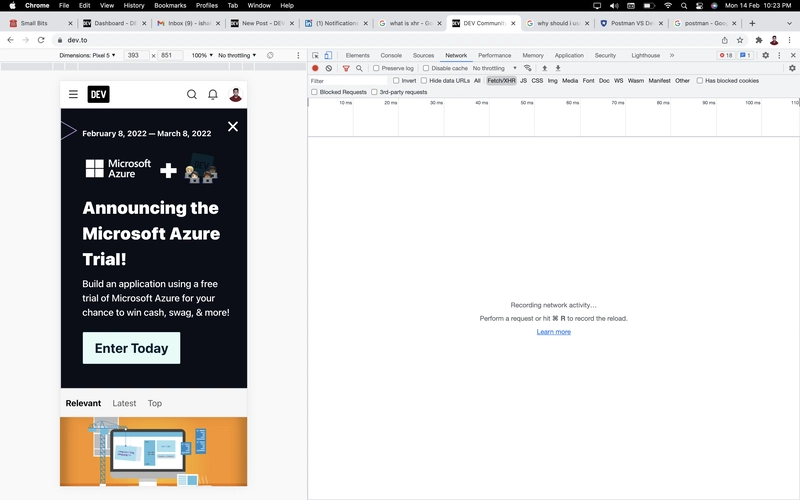
Task: Reload the page in Chrome
Action: point(41,40)
